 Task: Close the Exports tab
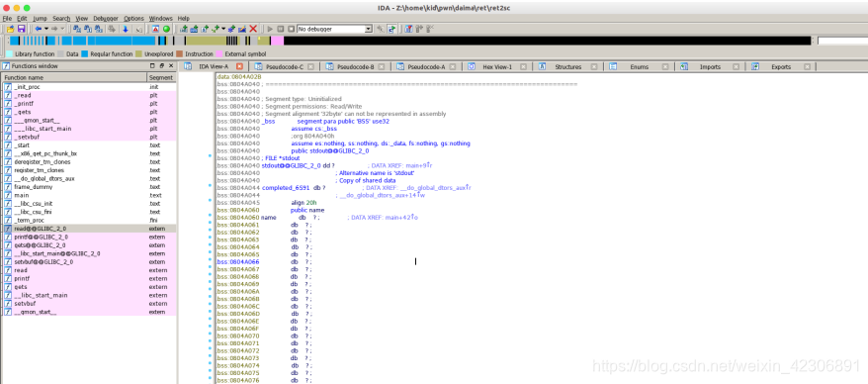pyautogui.click(x=807, y=66)
